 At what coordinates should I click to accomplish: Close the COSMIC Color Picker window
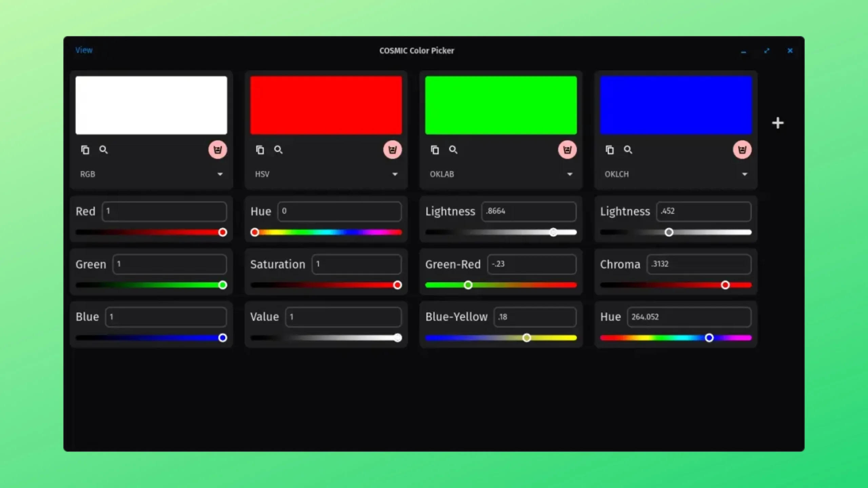coord(790,51)
